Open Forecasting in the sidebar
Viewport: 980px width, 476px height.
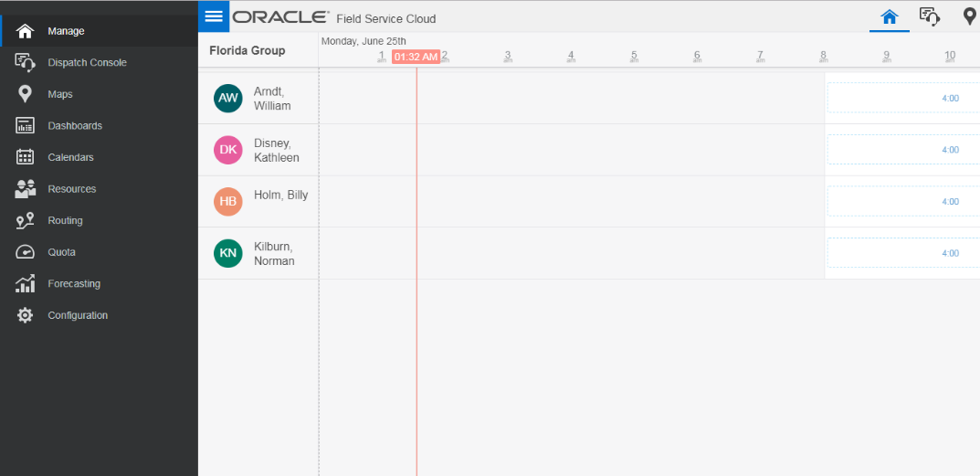pos(74,283)
